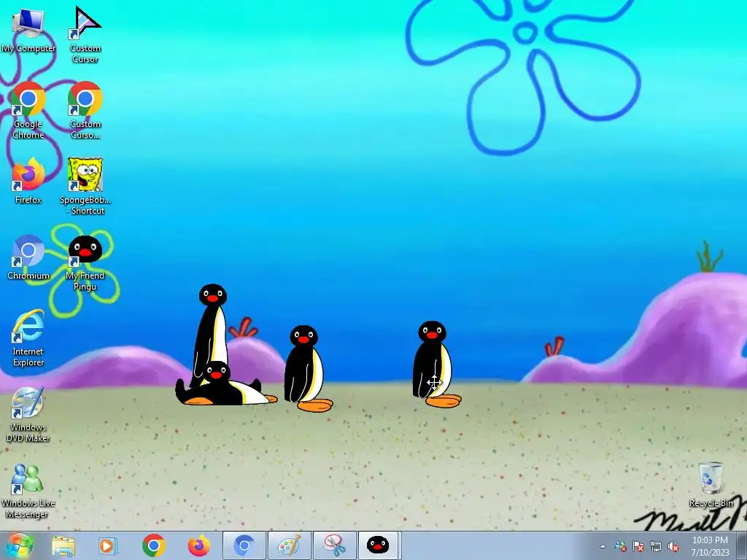
Task: Open the clock showing 10:03 PM
Action: (710, 546)
